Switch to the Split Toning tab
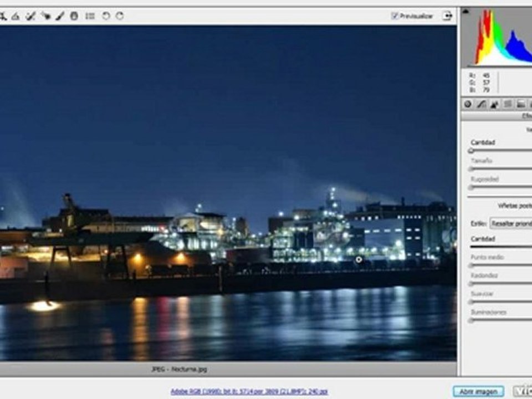The width and height of the screenshot is (532, 399). (521, 104)
